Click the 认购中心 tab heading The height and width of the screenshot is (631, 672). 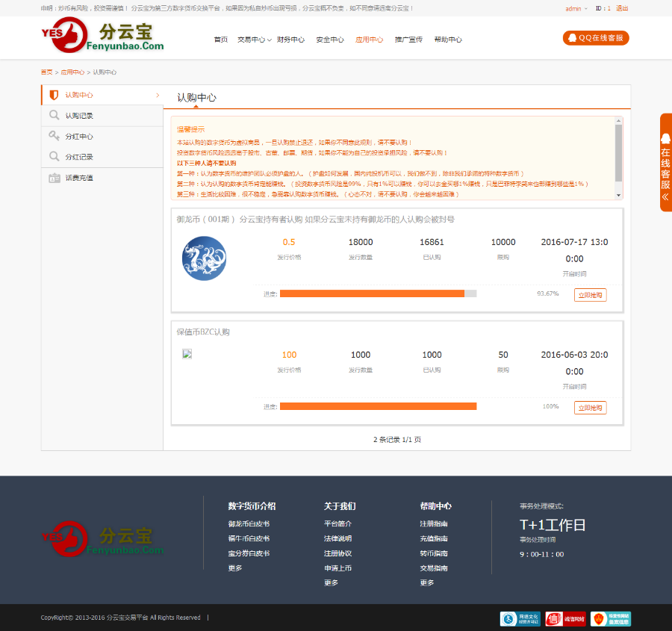click(196, 98)
